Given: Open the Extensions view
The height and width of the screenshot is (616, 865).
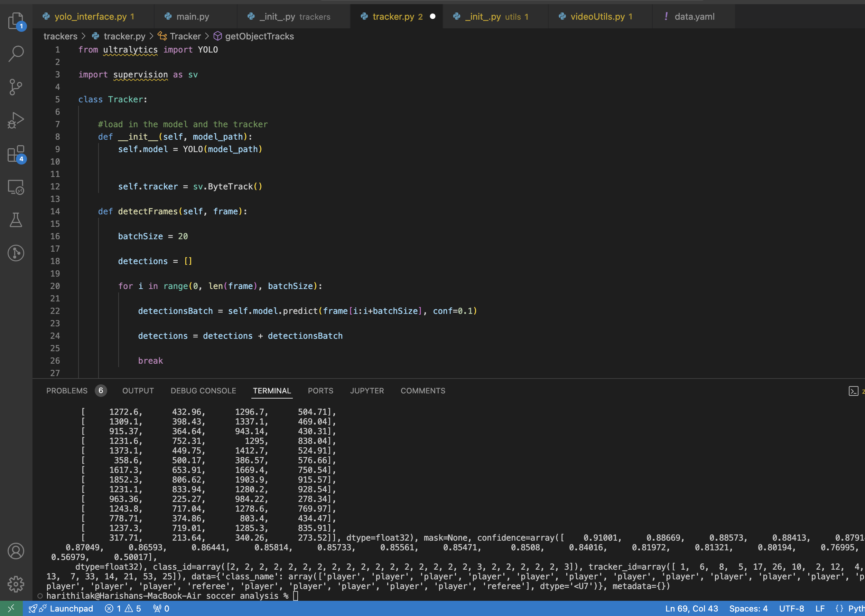Looking at the screenshot, I should coord(16,153).
